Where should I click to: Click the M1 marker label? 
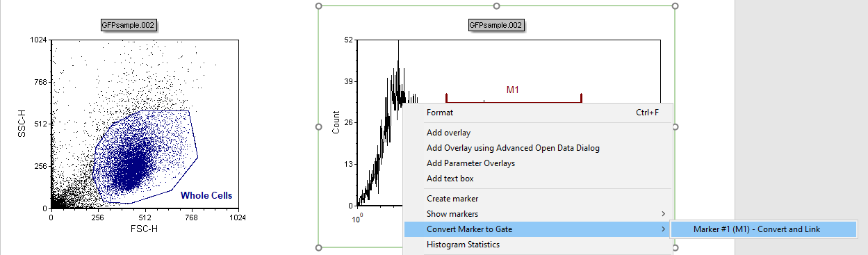[x=513, y=90]
